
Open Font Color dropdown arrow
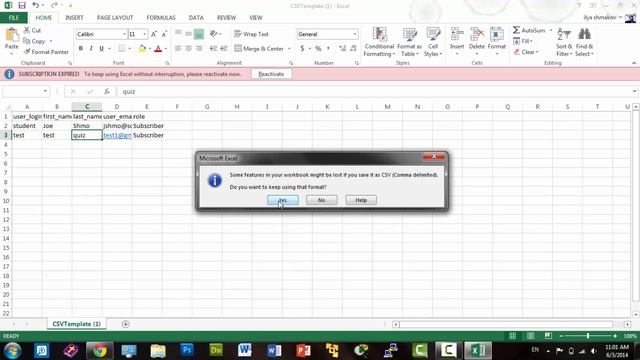coord(166,49)
